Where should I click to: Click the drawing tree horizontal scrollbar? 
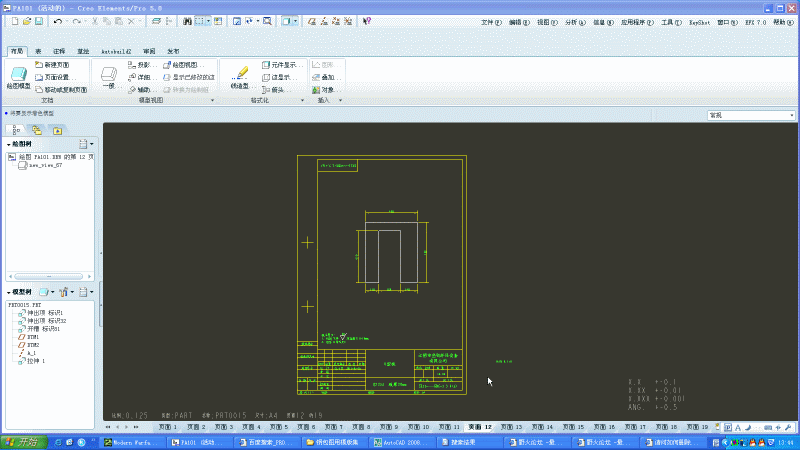click(49, 277)
